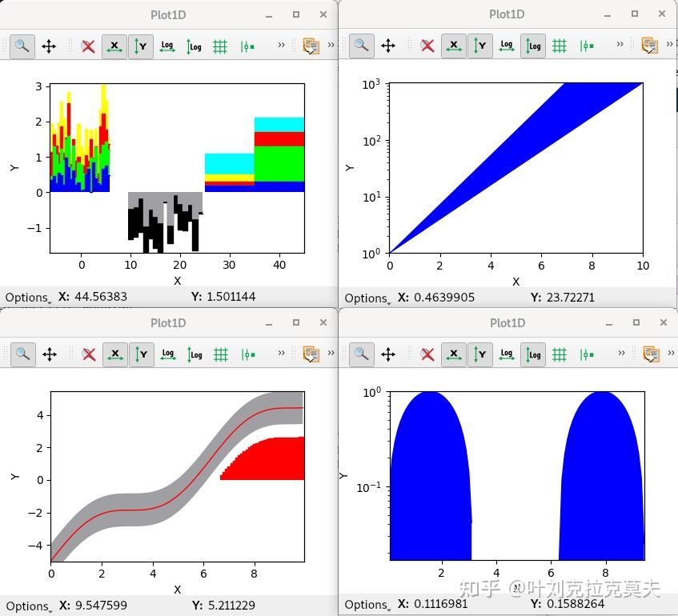Click the red X delete icon in the bottom-left toolbar

click(x=88, y=354)
